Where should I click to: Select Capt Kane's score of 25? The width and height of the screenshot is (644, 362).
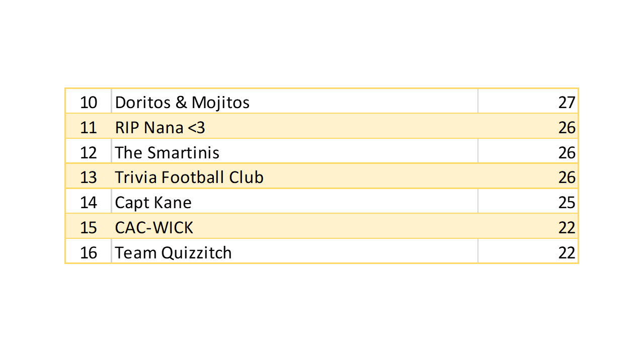tap(567, 203)
